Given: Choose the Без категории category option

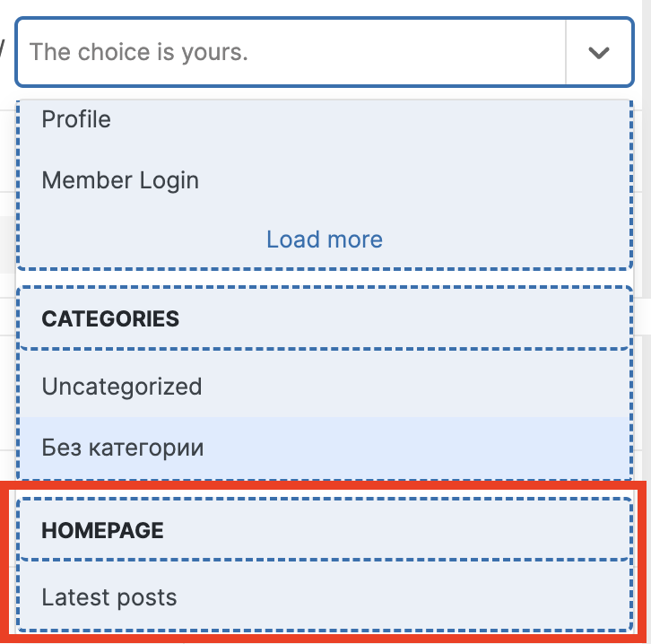Looking at the screenshot, I should 123,447.
